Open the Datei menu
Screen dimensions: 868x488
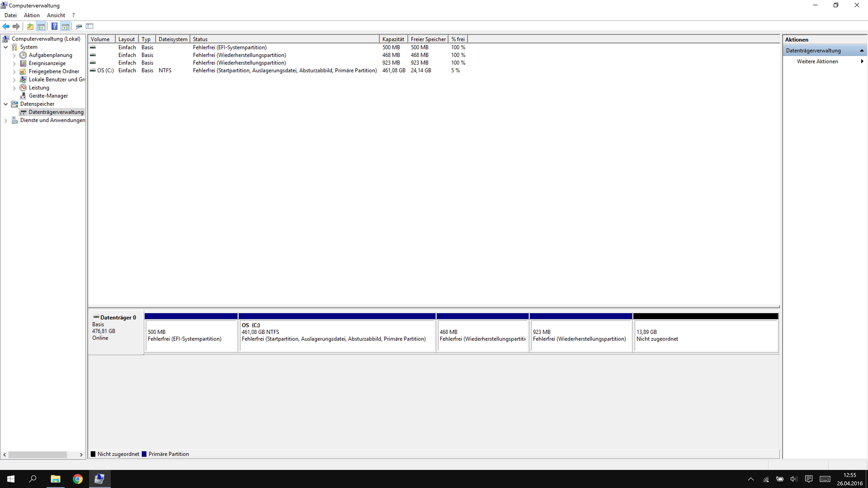pos(10,15)
